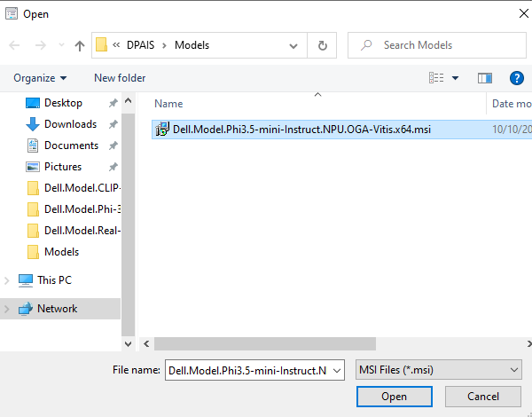Refresh the Models folder view
The width and height of the screenshot is (532, 417).
point(323,45)
